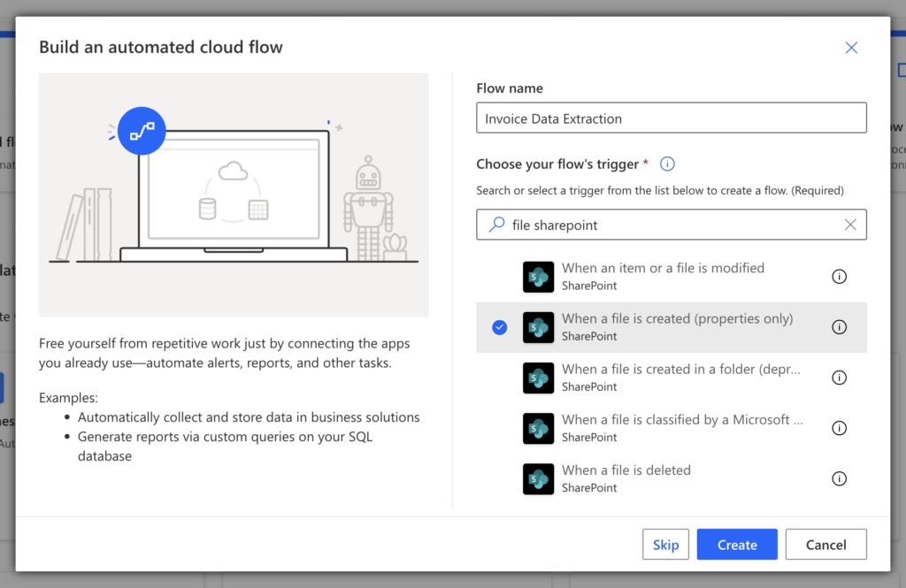This screenshot has width=906, height=588.
Task: Show info for file created properties only trigger
Action: coord(839,327)
